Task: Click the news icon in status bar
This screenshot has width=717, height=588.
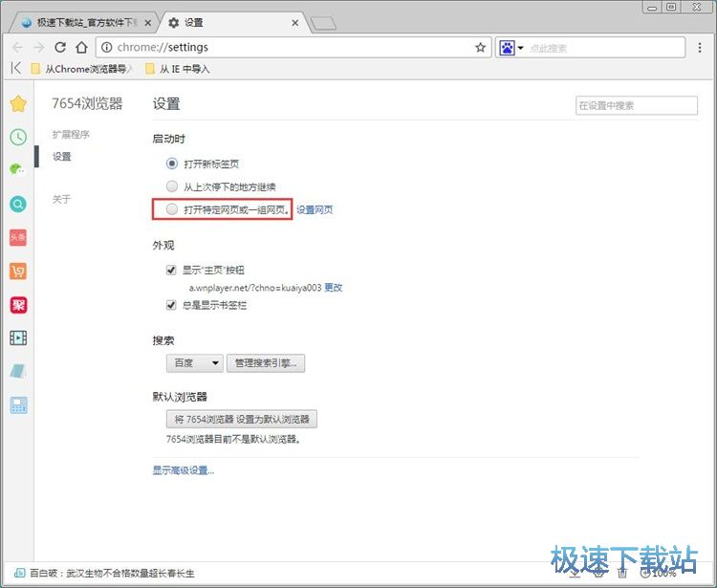Action: click(x=20, y=573)
